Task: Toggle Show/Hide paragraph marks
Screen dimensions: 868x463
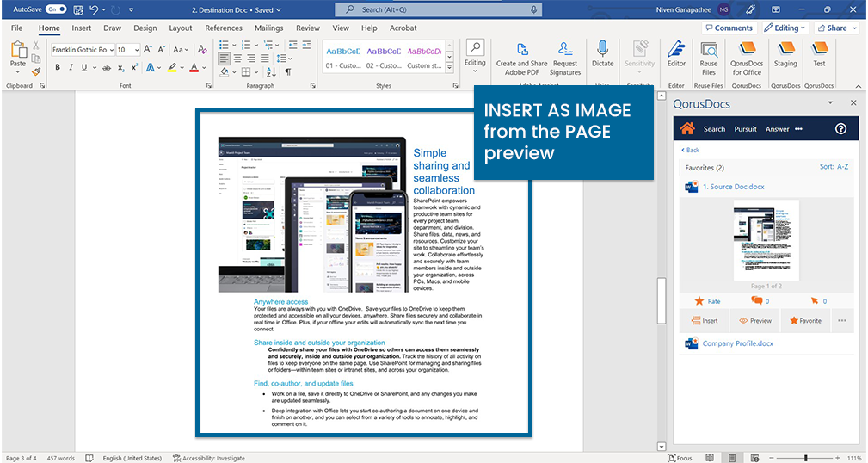Action: click(x=288, y=71)
